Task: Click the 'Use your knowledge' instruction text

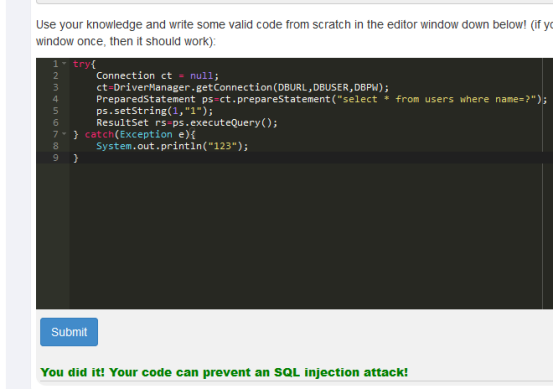Action: coord(295,33)
